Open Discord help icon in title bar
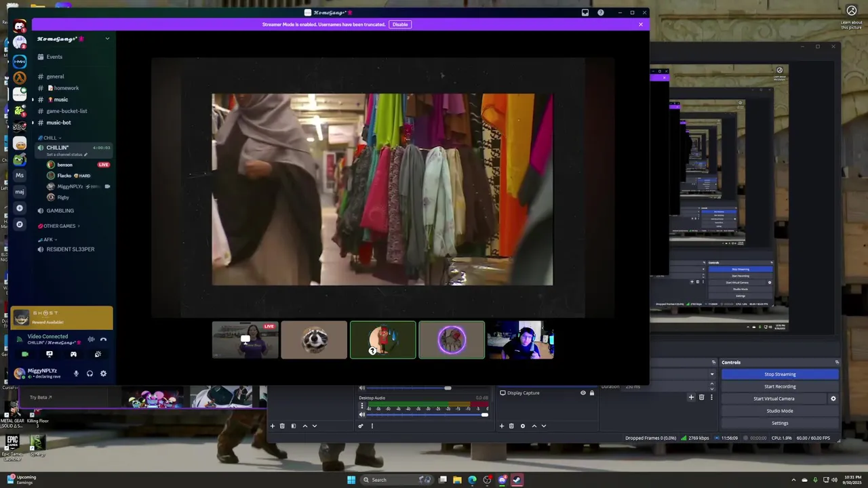Image resolution: width=868 pixels, height=488 pixels. pyautogui.click(x=600, y=12)
